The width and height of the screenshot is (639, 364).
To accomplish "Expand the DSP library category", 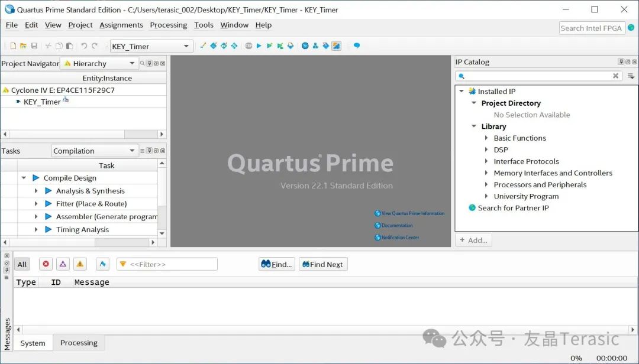I will [486, 149].
